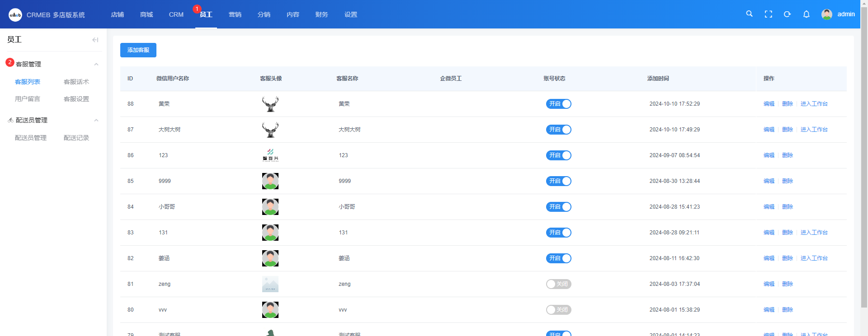Collapse sidebar using the fold icon
Image resolution: width=868 pixels, height=336 pixels.
click(95, 40)
